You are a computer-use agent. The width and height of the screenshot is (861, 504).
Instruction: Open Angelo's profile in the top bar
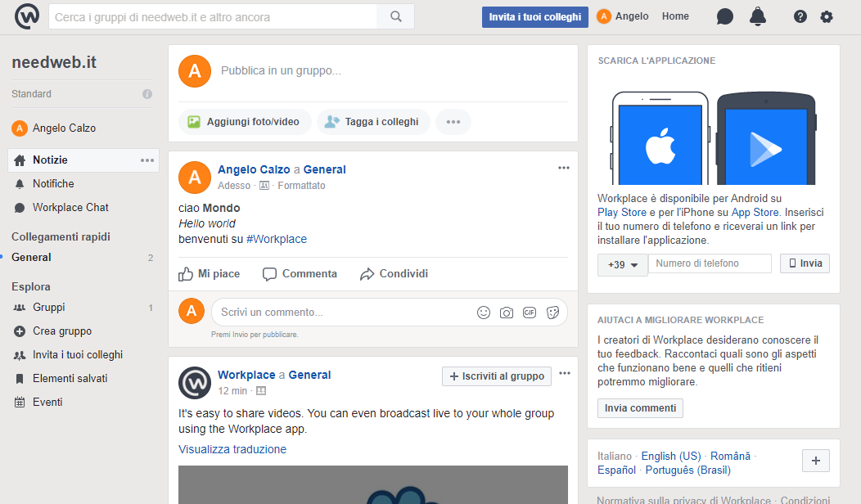coord(623,16)
